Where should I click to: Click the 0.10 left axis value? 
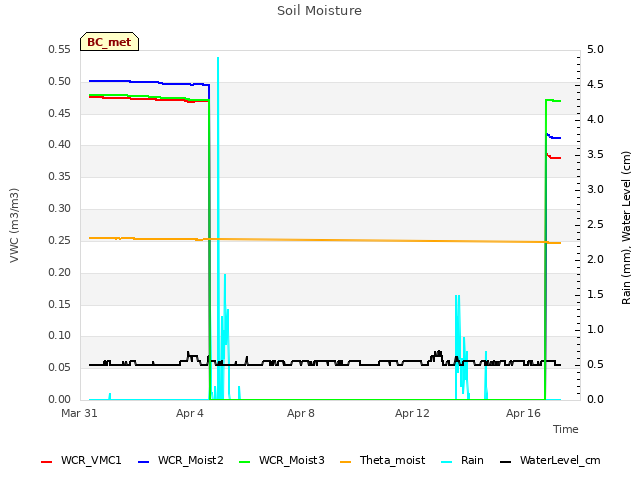point(60,336)
